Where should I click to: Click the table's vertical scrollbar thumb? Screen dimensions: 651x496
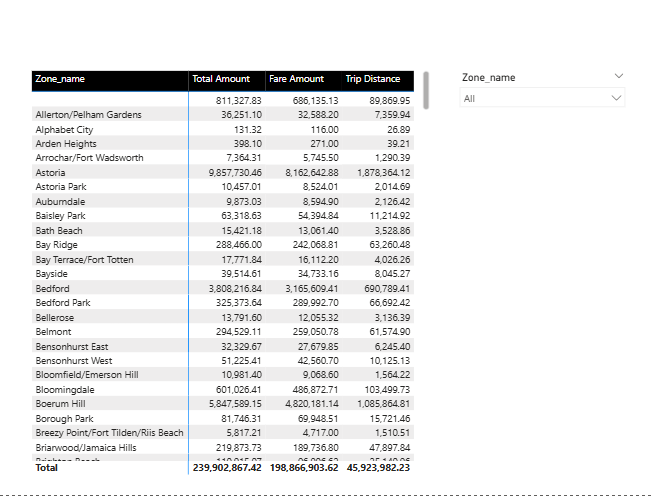426,89
